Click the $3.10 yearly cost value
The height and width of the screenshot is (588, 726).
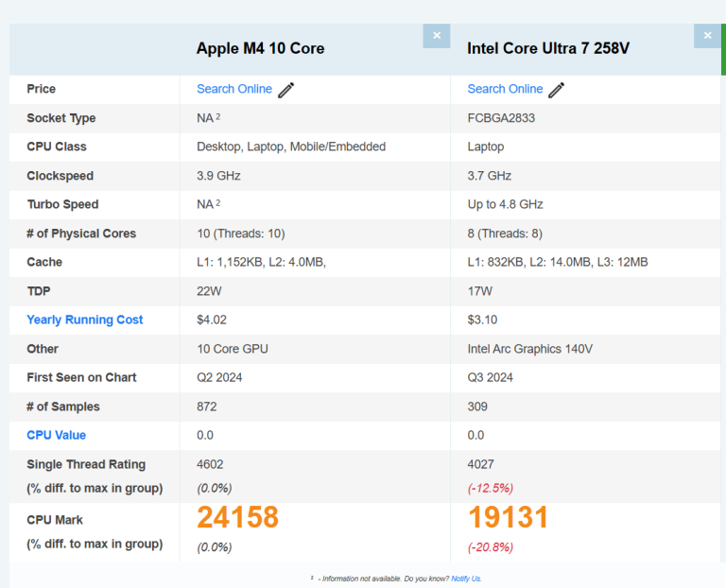[x=482, y=320]
